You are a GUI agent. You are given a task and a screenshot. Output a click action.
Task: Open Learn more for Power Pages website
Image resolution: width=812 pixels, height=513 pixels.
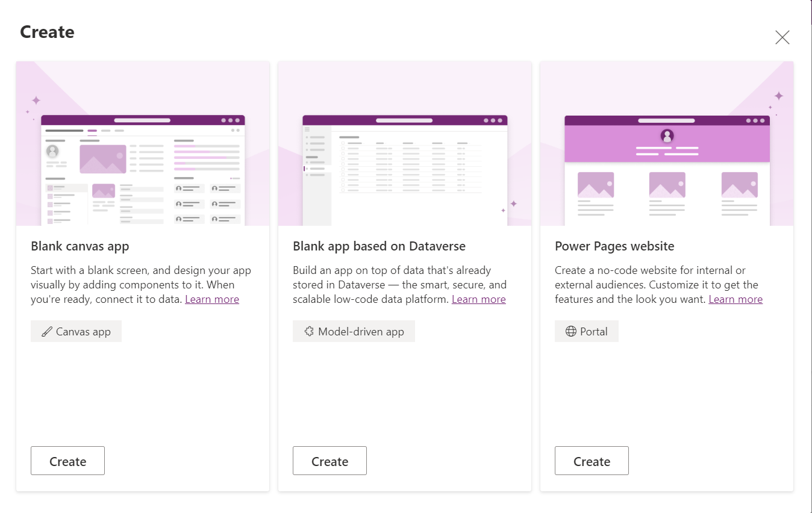click(x=735, y=299)
